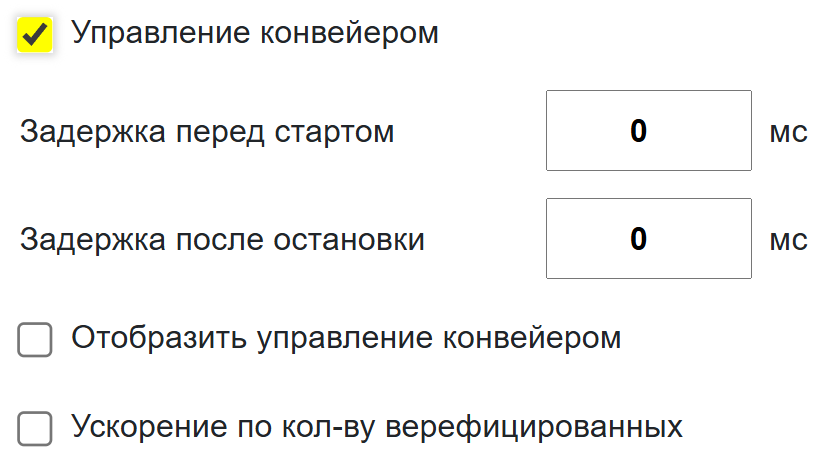Enable Отобразить управление конвейером checkbox
This screenshot has height=476, width=831.
(36, 341)
